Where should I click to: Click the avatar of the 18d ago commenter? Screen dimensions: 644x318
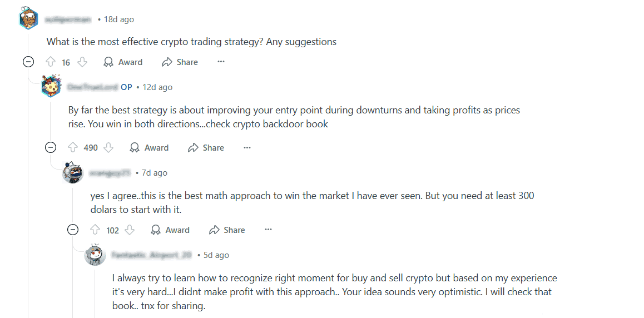coord(28,18)
